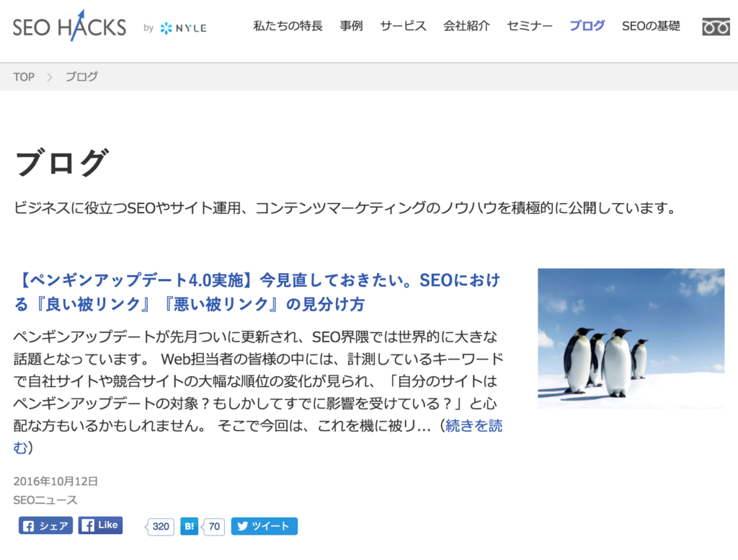Click the Facebook icon on the シェア button
The image size is (738, 560).
point(29,526)
